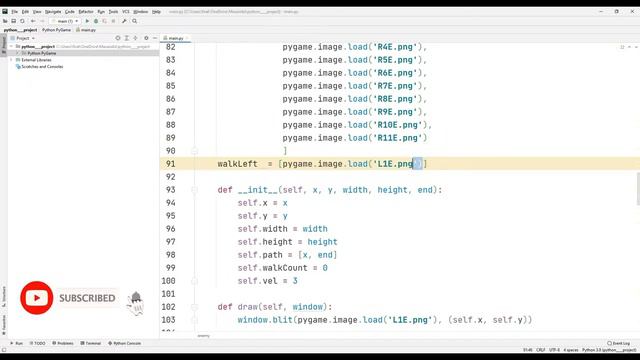Click the red YouTube subscribe button
640x360 pixels.
(37, 298)
